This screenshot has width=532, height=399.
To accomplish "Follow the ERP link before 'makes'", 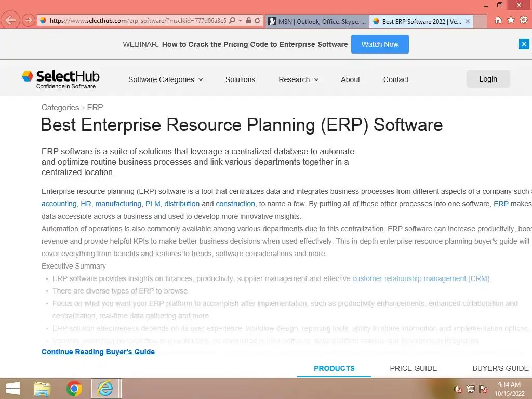I will point(501,204).
